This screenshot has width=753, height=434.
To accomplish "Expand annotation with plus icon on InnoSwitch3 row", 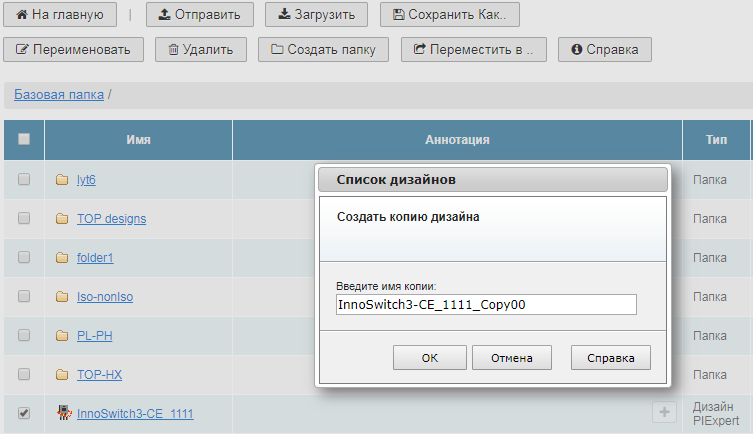I will pos(663,412).
